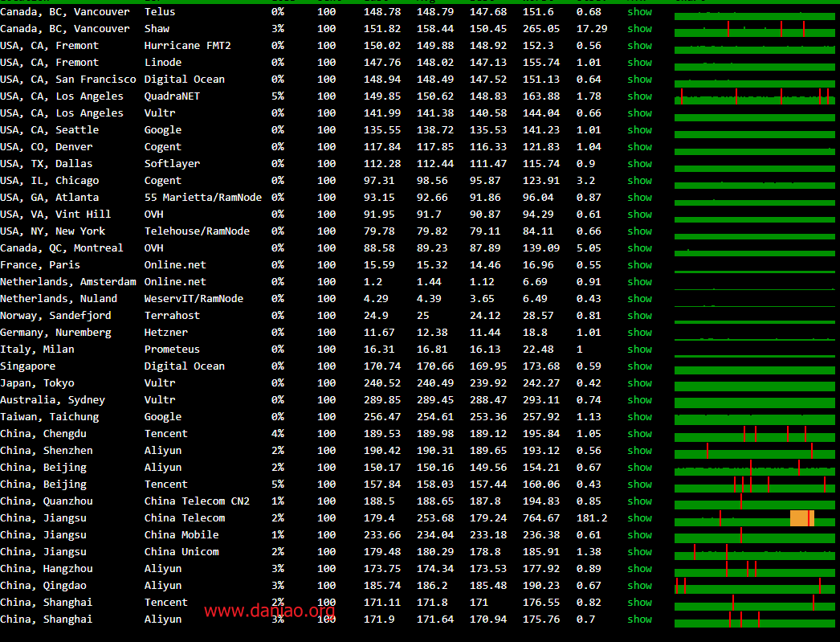
Task: Open show for Cogent Chicago
Action: [640, 181]
